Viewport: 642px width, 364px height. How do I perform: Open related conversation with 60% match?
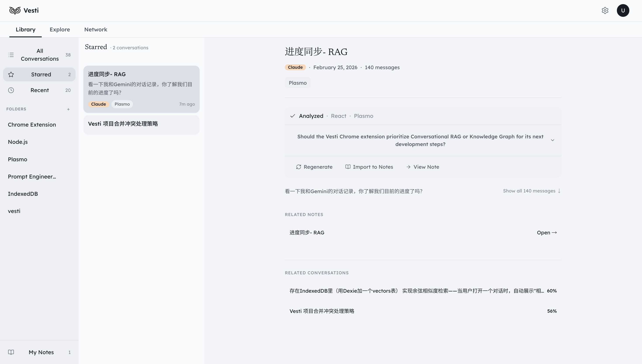coord(423,291)
